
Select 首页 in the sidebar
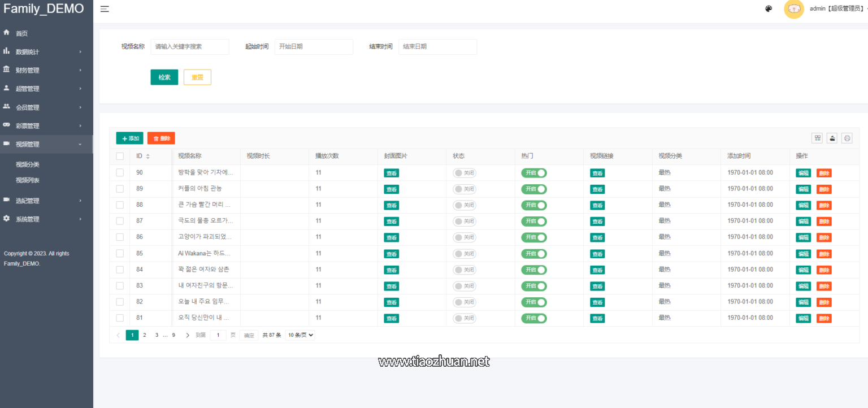coord(21,33)
